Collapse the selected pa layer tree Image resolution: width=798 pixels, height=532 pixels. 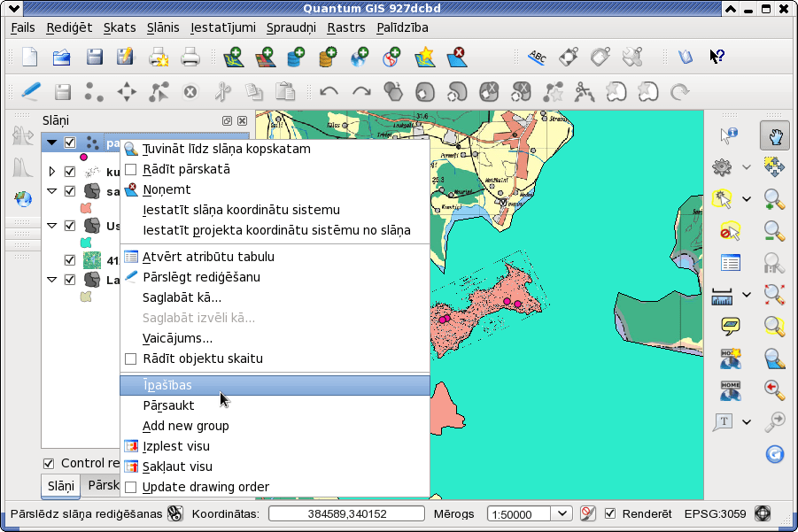52,143
